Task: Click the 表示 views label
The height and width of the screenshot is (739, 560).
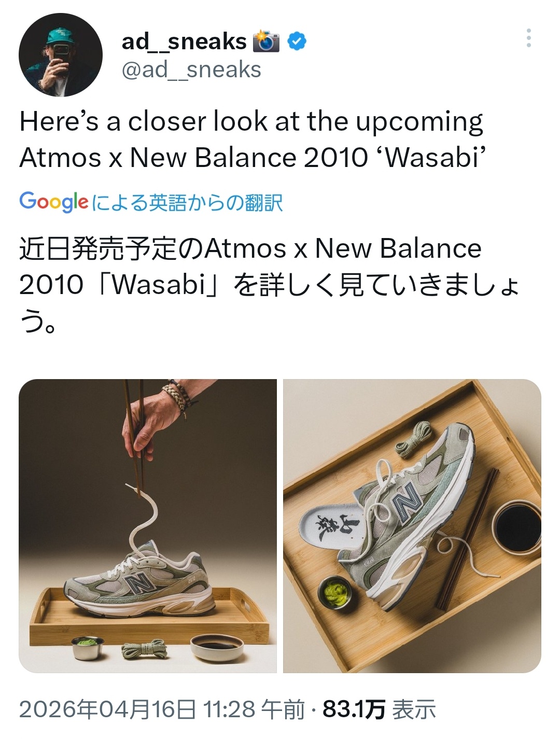Action: coord(414,709)
